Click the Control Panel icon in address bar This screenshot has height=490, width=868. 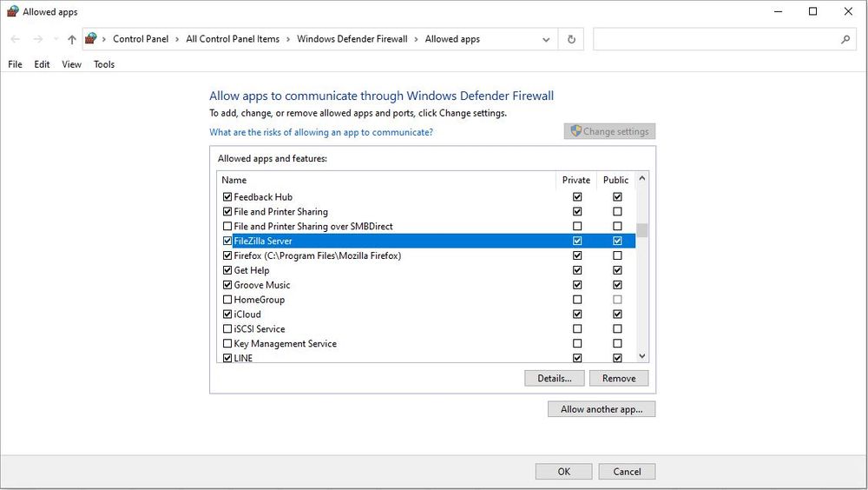(x=91, y=39)
